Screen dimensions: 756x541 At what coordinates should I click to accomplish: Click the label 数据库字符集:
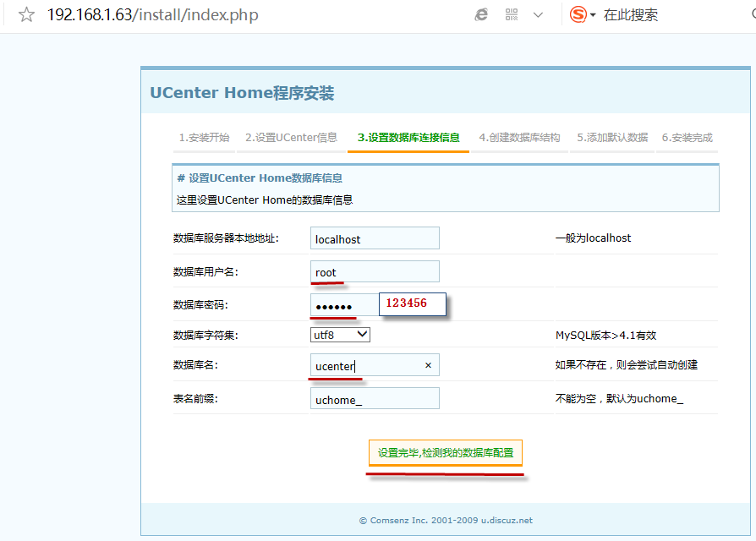tap(205, 336)
